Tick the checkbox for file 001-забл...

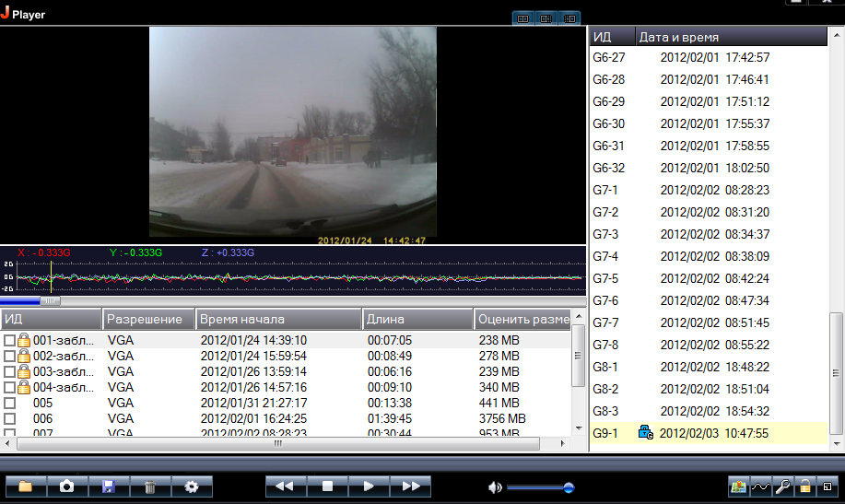pos(9,341)
